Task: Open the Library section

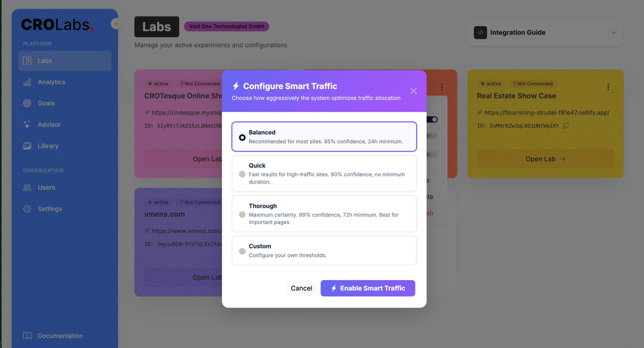Action: click(48, 146)
